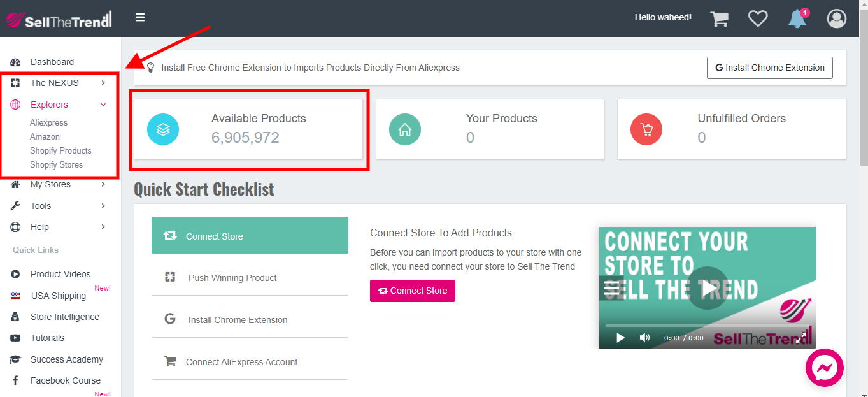
Task: Open the shopping cart icon
Action: point(719,18)
